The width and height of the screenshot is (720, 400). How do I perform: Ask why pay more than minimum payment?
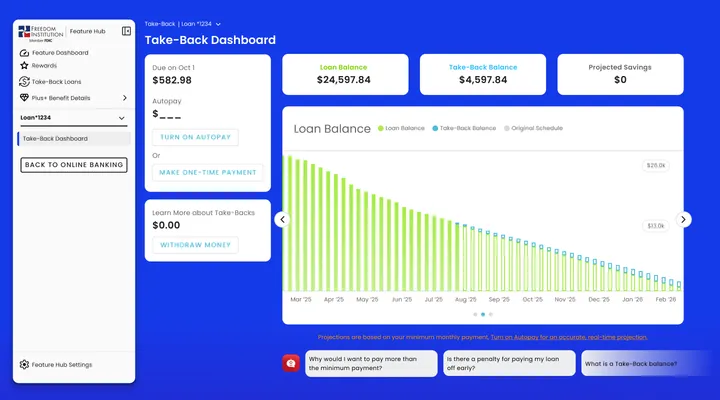[371, 363]
